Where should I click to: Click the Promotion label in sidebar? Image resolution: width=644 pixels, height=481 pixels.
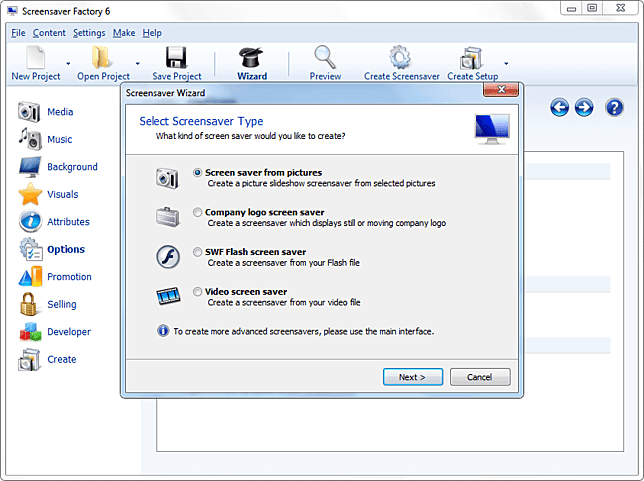pyautogui.click(x=69, y=277)
